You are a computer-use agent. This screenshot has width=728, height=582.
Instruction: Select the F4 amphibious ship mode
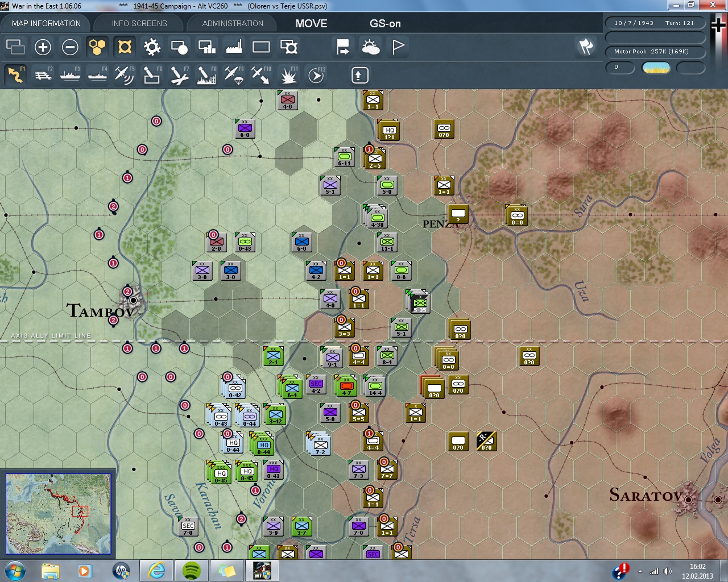[x=97, y=75]
